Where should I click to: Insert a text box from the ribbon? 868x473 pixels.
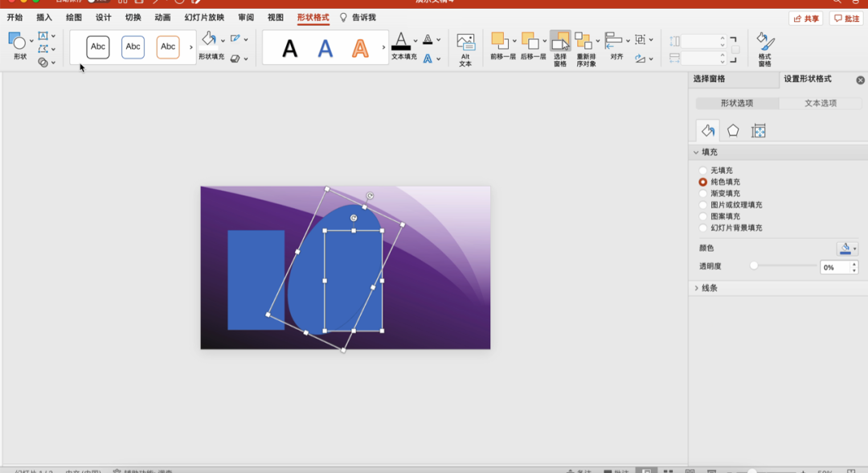coord(43,36)
